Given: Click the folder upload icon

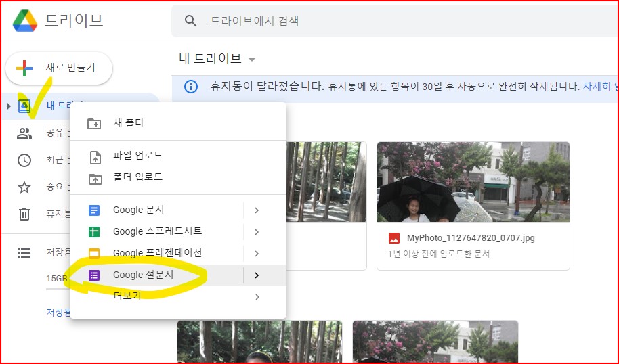Looking at the screenshot, I should [x=95, y=179].
